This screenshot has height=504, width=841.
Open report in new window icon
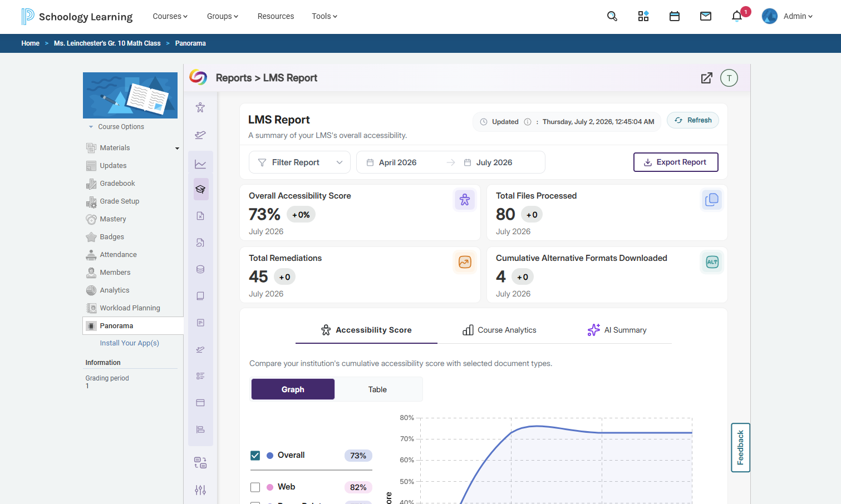tap(706, 78)
